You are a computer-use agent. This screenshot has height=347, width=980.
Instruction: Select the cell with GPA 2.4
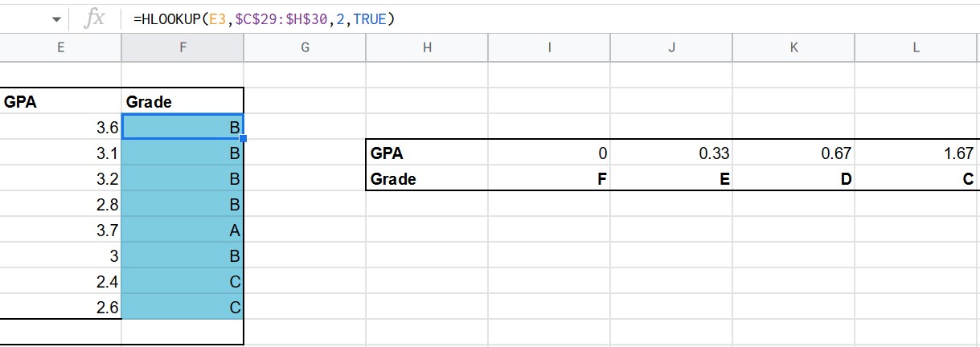tap(61, 282)
